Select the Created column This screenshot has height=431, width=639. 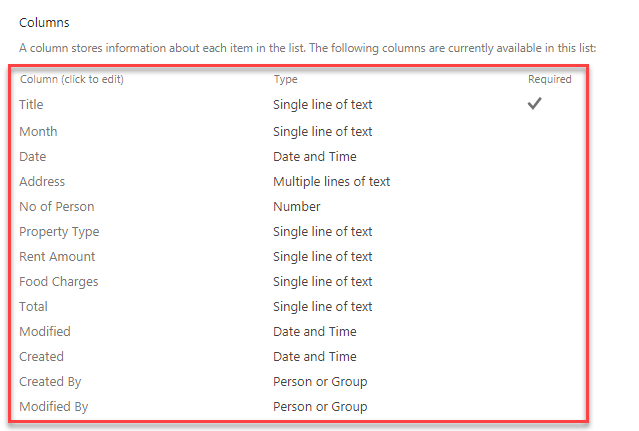[41, 356]
